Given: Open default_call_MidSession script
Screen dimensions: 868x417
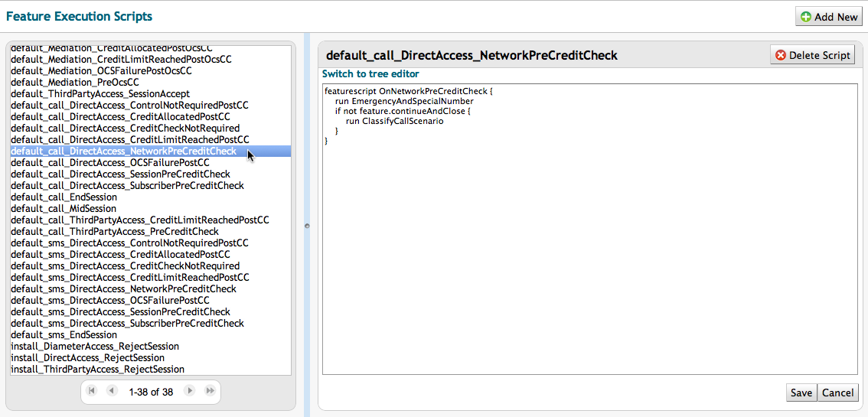Looking at the screenshot, I should coord(64,209).
